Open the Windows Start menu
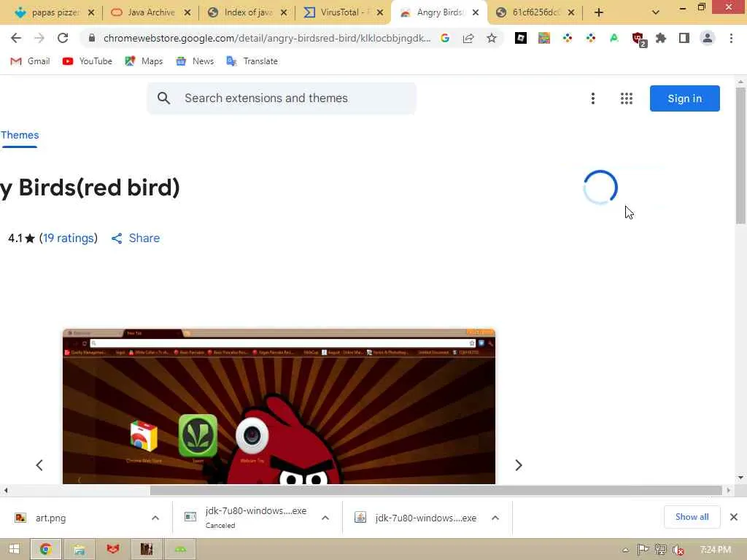 coord(14,550)
